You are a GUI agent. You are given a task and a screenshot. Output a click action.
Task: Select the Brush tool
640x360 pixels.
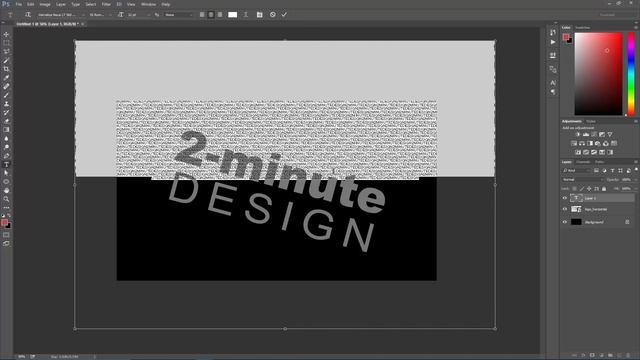[6, 95]
